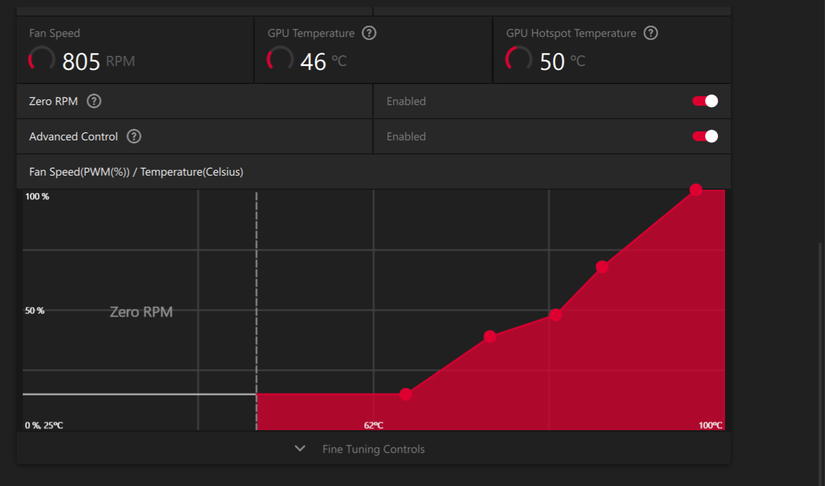Click the Fan Speed gauge dial
This screenshot has width=825, height=486.
(42, 59)
